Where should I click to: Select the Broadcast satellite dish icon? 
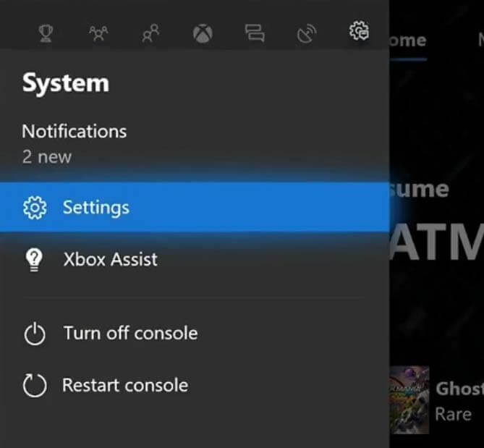coord(307,33)
